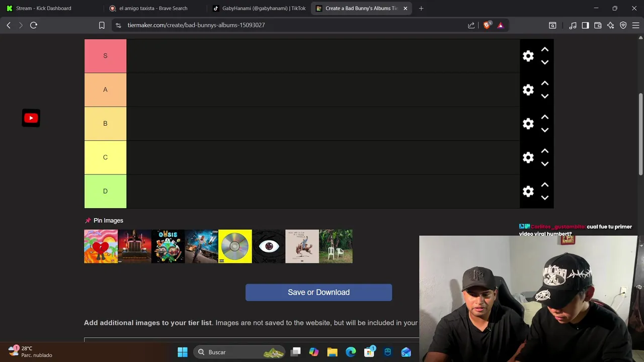Go back to previous page
Image resolution: width=644 pixels, height=362 pixels.
click(9, 25)
